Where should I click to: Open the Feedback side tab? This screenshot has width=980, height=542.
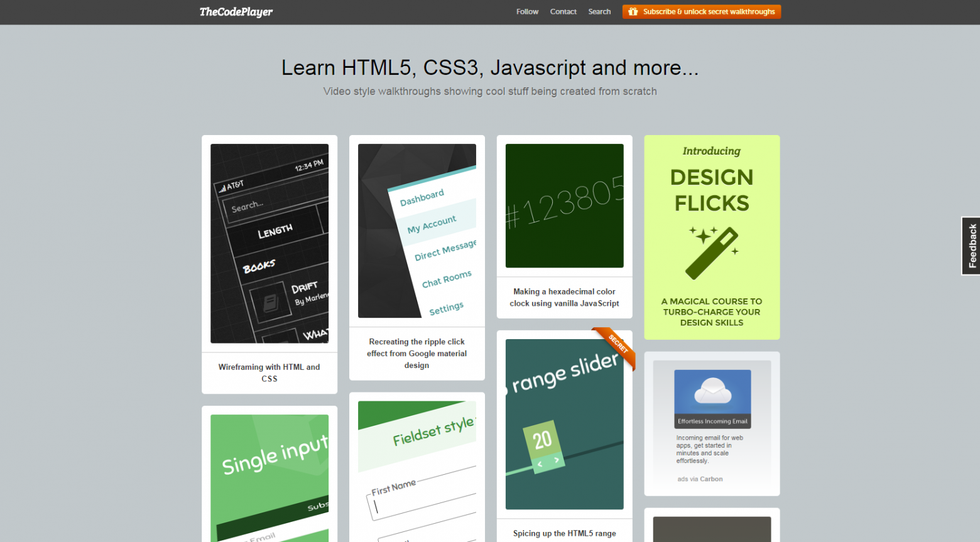point(971,246)
